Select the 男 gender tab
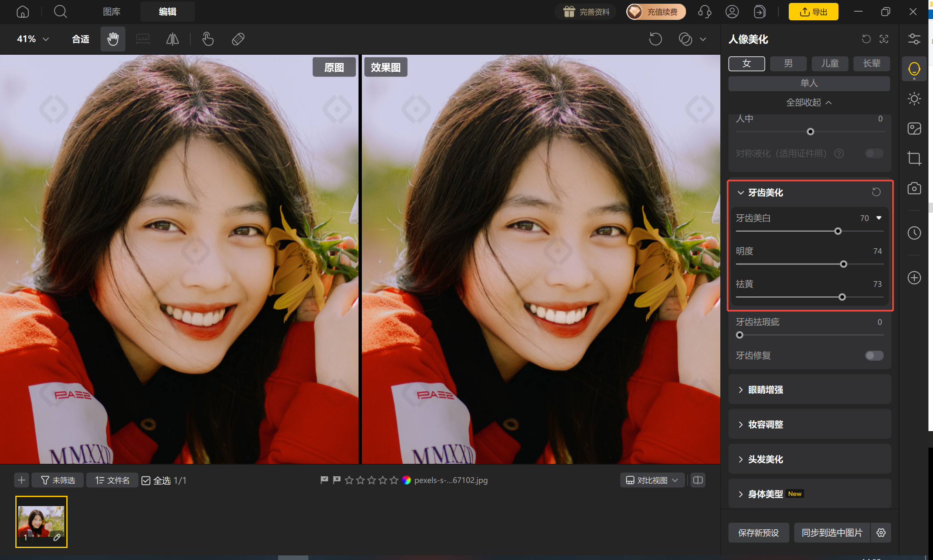Viewport: 933px width, 560px height. (x=788, y=64)
